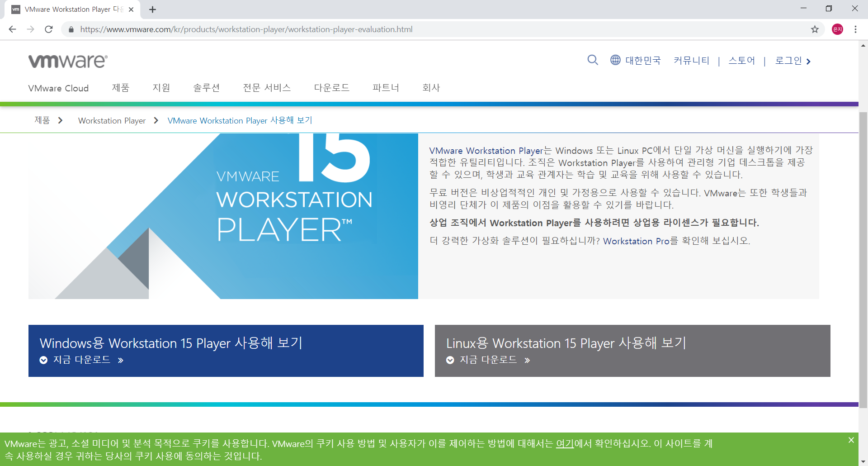Open the 솔루션 navigation menu
Image resolution: width=868 pixels, height=466 pixels.
(206, 88)
